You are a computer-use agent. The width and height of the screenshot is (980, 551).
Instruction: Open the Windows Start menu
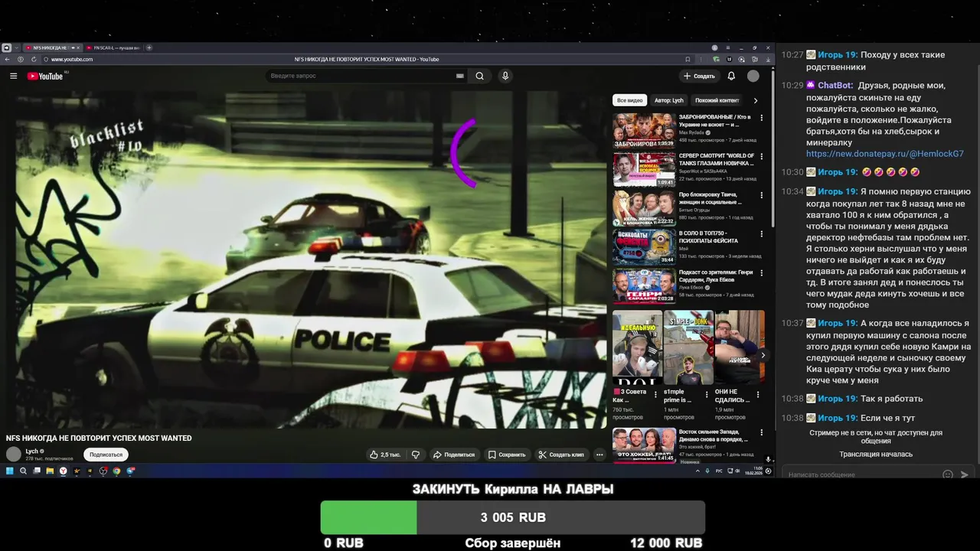(x=10, y=471)
